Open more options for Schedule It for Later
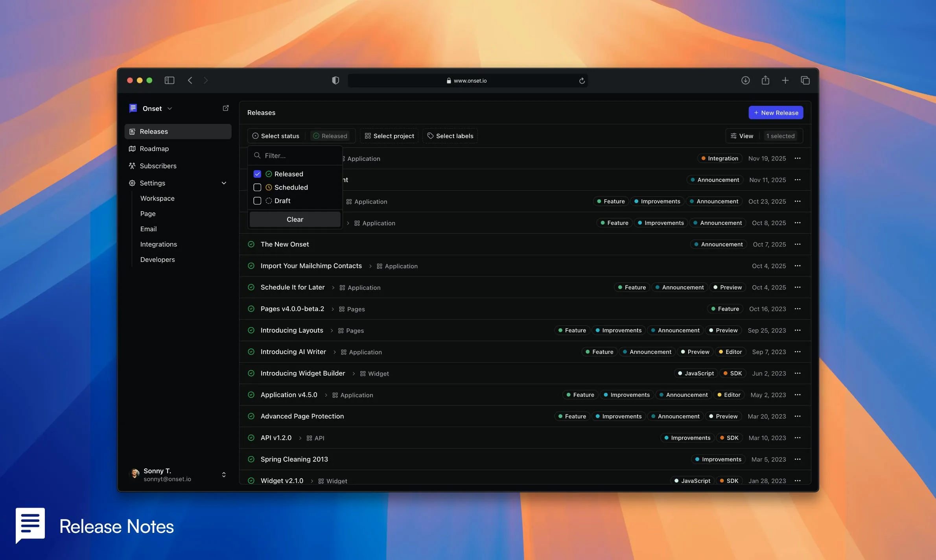The width and height of the screenshot is (936, 560). [x=798, y=287]
